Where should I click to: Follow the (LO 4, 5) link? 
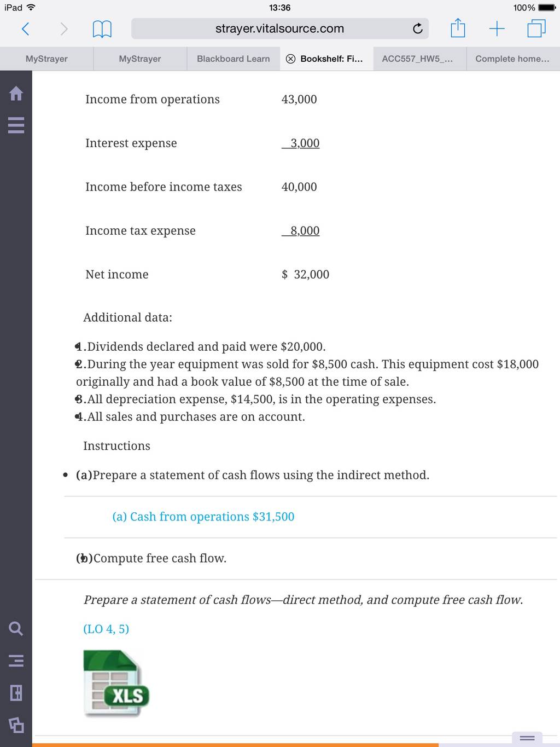106,629
